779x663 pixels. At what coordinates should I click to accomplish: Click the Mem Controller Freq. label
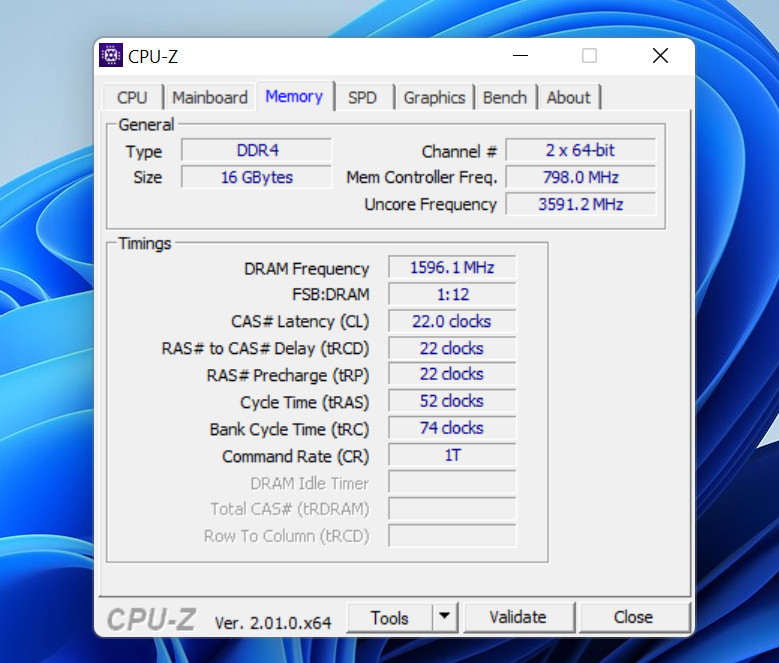click(422, 177)
